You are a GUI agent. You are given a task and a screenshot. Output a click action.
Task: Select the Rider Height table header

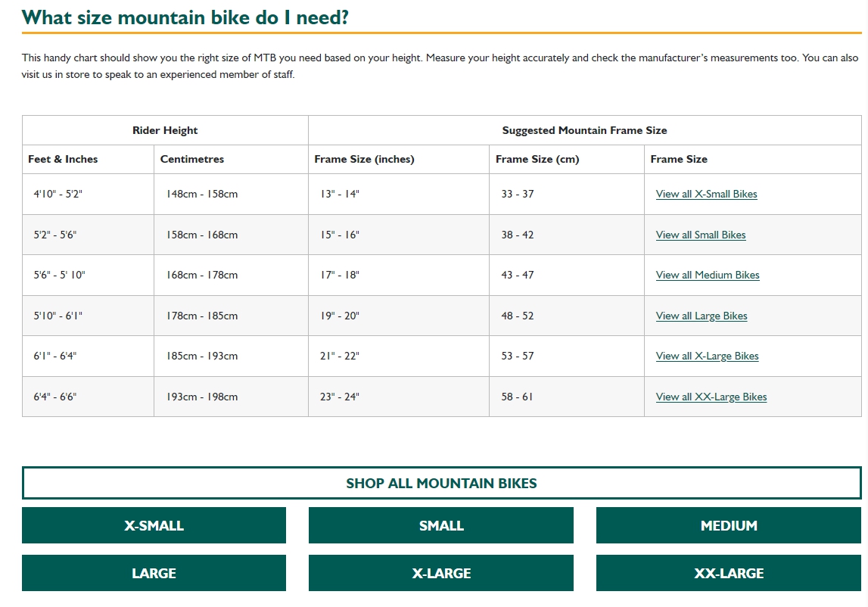[165, 130]
